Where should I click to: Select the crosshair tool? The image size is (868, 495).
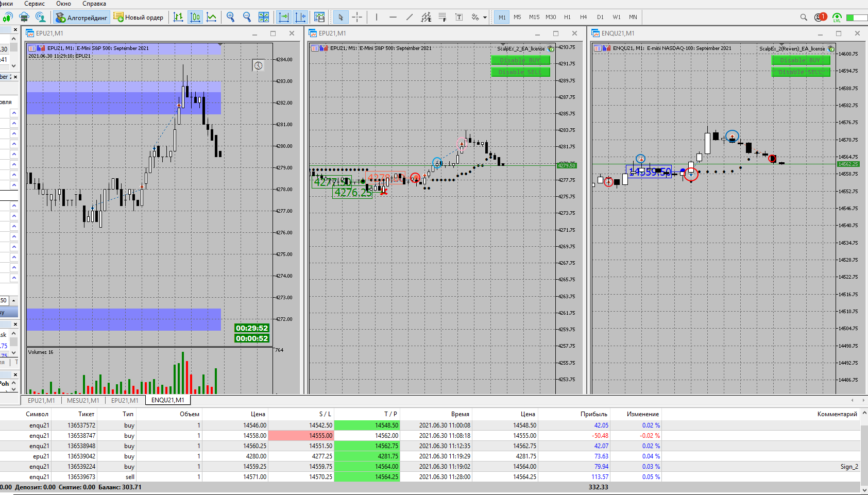[x=357, y=17]
